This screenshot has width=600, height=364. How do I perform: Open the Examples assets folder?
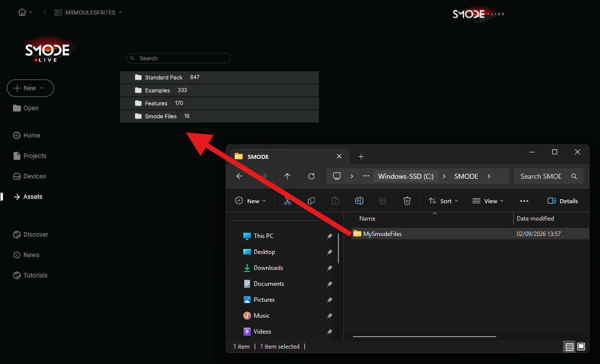pyautogui.click(x=219, y=91)
